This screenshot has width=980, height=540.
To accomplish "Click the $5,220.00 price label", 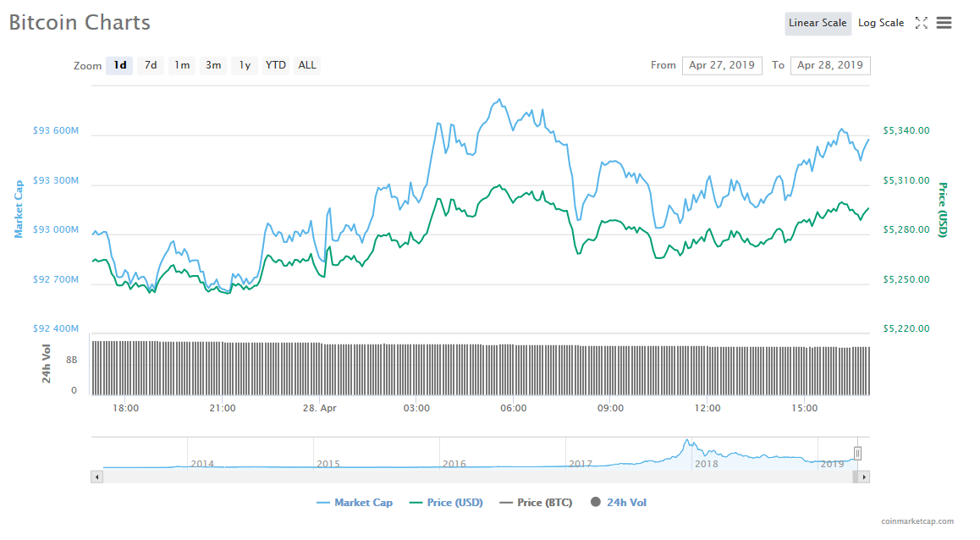I will coord(906,328).
